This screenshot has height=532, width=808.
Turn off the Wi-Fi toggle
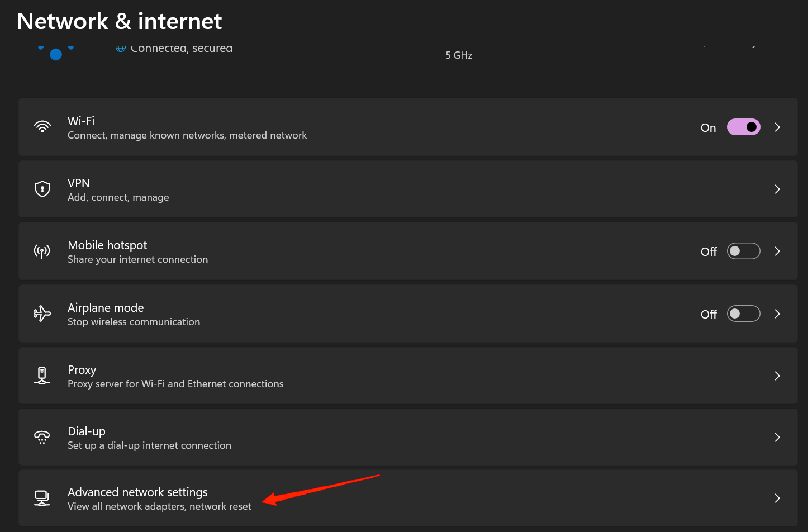pos(743,127)
